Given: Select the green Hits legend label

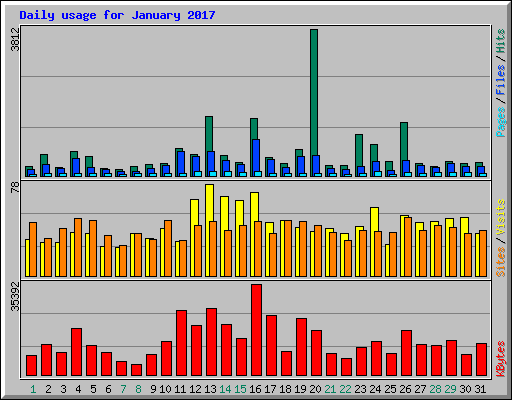Looking at the screenshot, I should (501, 41).
